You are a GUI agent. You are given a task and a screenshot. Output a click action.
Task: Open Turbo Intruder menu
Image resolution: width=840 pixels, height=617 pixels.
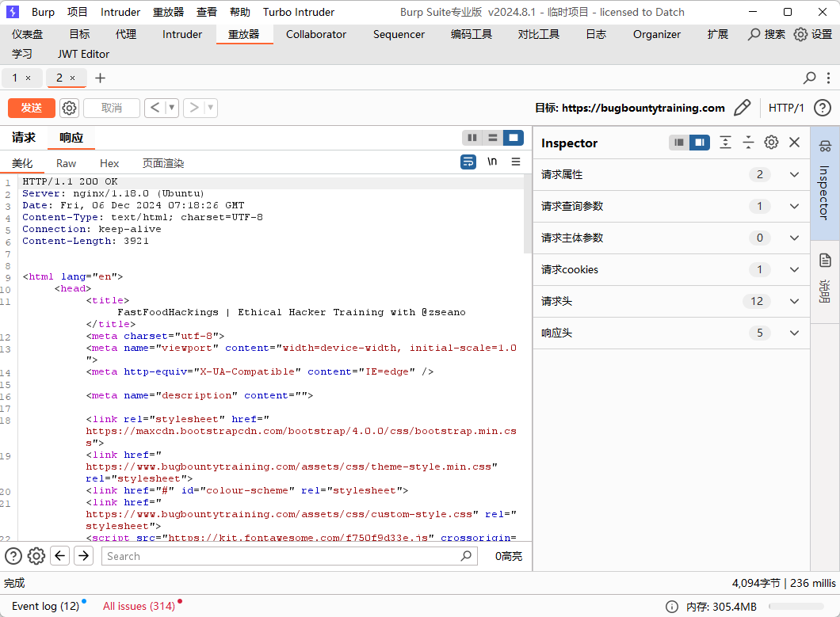coord(299,12)
